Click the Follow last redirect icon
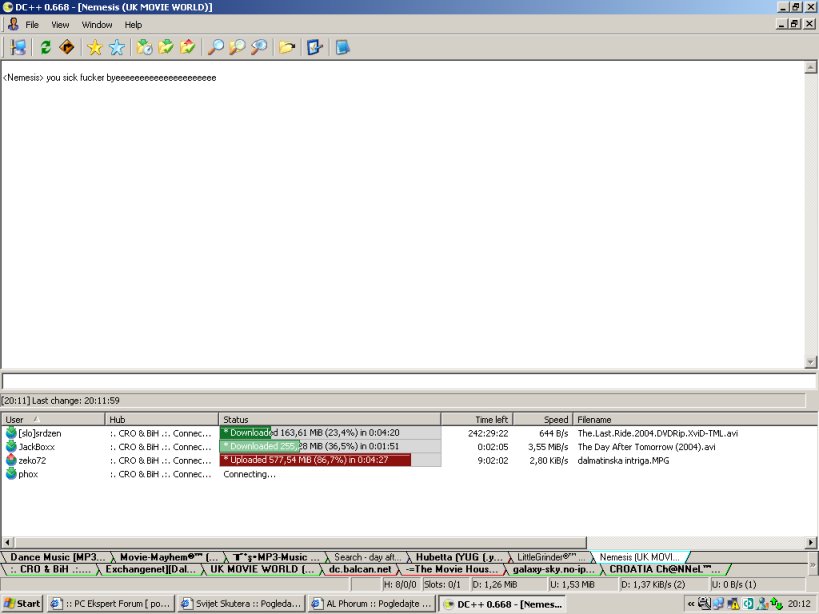This screenshot has height=614, width=819. point(67,47)
